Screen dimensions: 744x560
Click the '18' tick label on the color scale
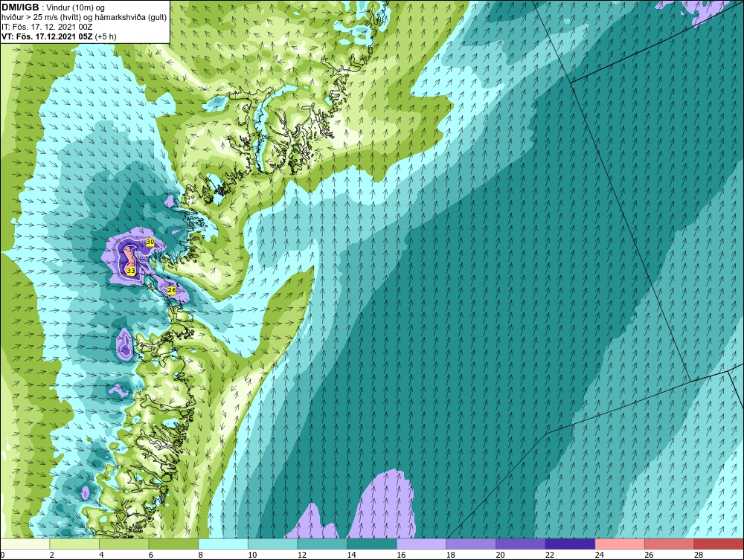tap(450, 555)
